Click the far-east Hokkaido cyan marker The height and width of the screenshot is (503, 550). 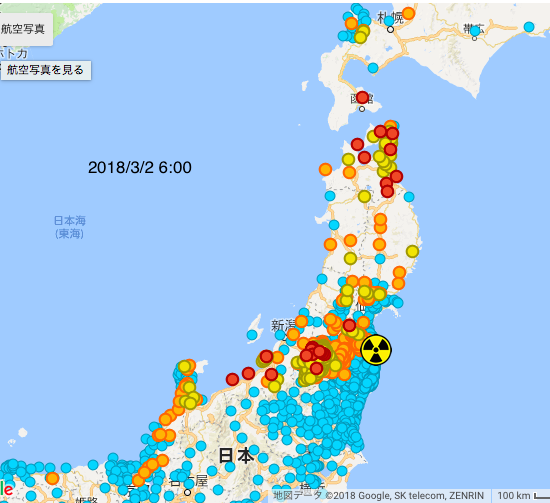529,27
